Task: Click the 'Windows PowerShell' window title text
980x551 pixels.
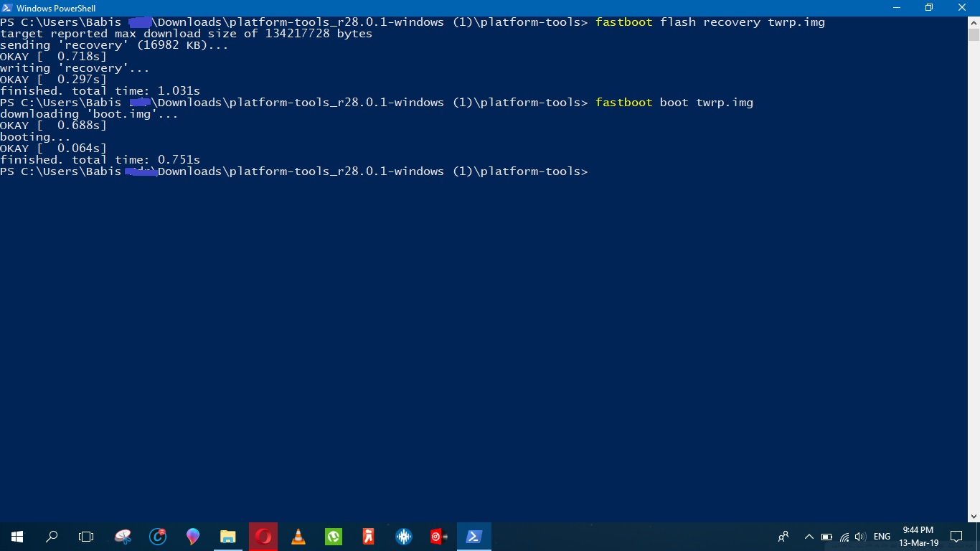Action: pos(56,8)
